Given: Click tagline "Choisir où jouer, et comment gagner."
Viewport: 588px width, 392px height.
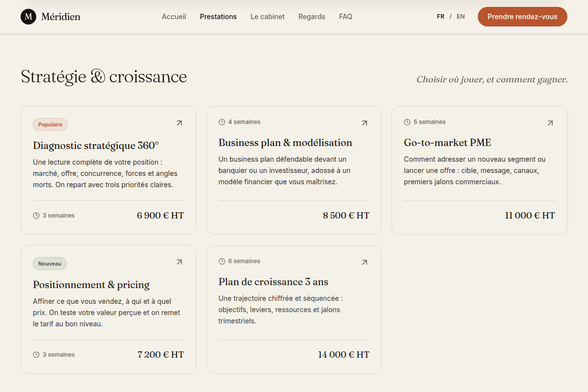Looking at the screenshot, I should click(492, 79).
